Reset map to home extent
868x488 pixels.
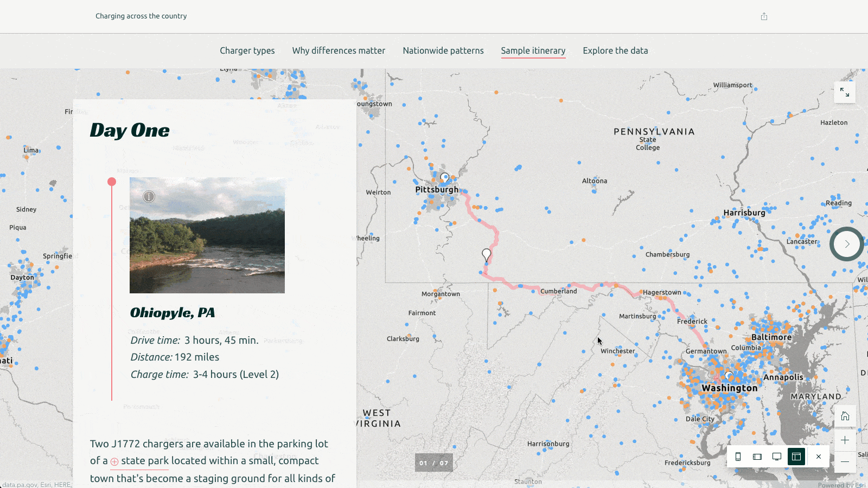tap(845, 416)
